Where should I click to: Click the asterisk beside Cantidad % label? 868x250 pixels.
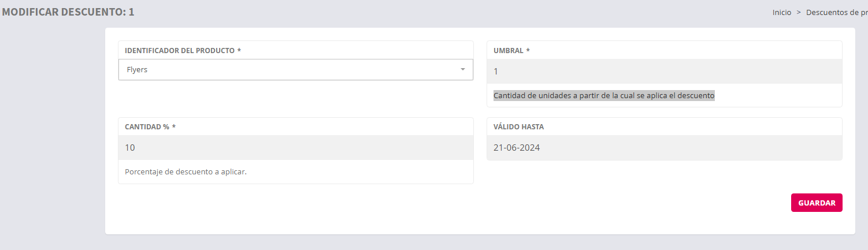(173, 127)
